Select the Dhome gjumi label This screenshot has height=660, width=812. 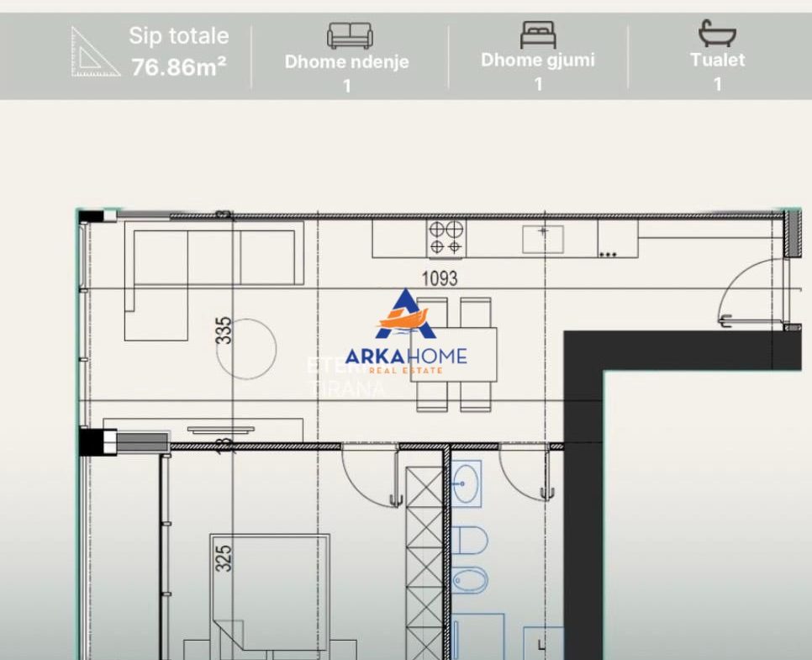click(x=537, y=61)
